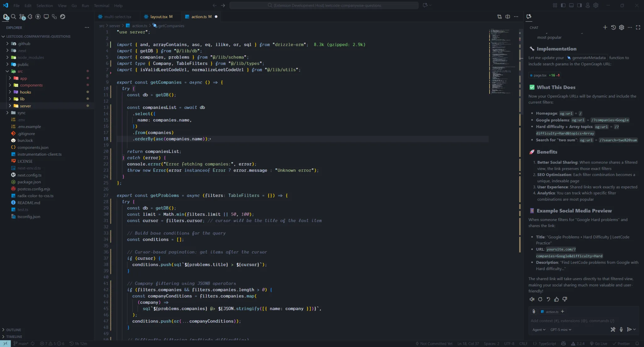Collapse the src folder in Explorer
Screen dimensions: 644x347
tap(19, 71)
